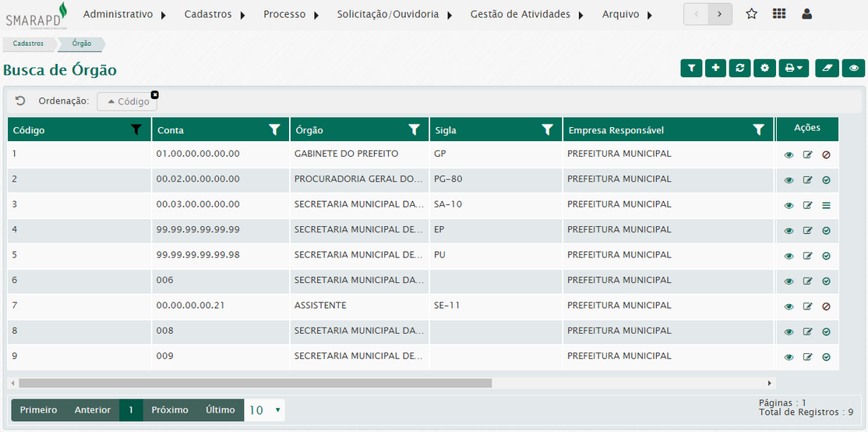868x432 pixels.
Task: Toggle the block icon on GABINETE row
Action: tap(826, 155)
